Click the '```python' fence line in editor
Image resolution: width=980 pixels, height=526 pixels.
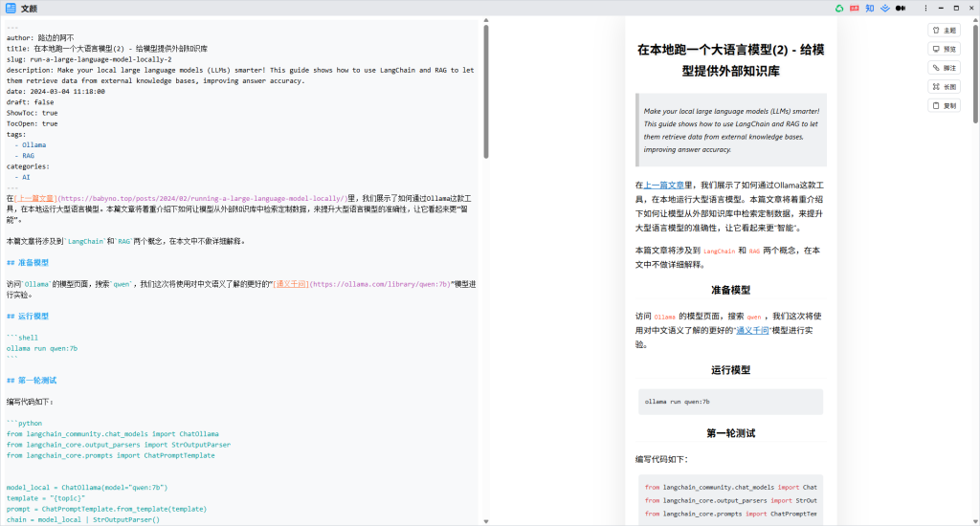24,424
